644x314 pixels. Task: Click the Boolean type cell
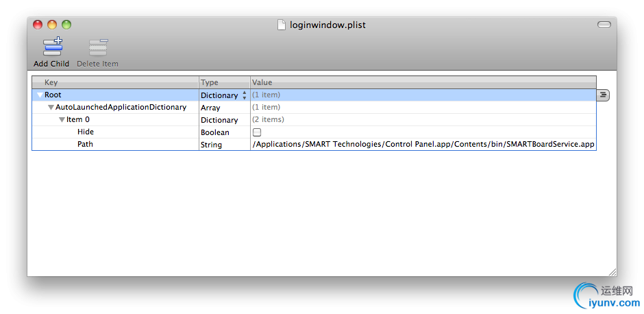pos(225,132)
